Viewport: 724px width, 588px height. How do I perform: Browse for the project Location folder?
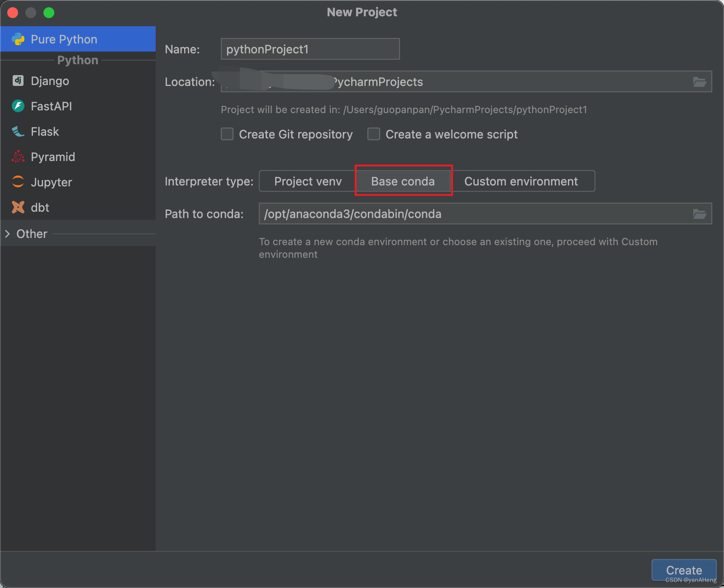point(700,82)
